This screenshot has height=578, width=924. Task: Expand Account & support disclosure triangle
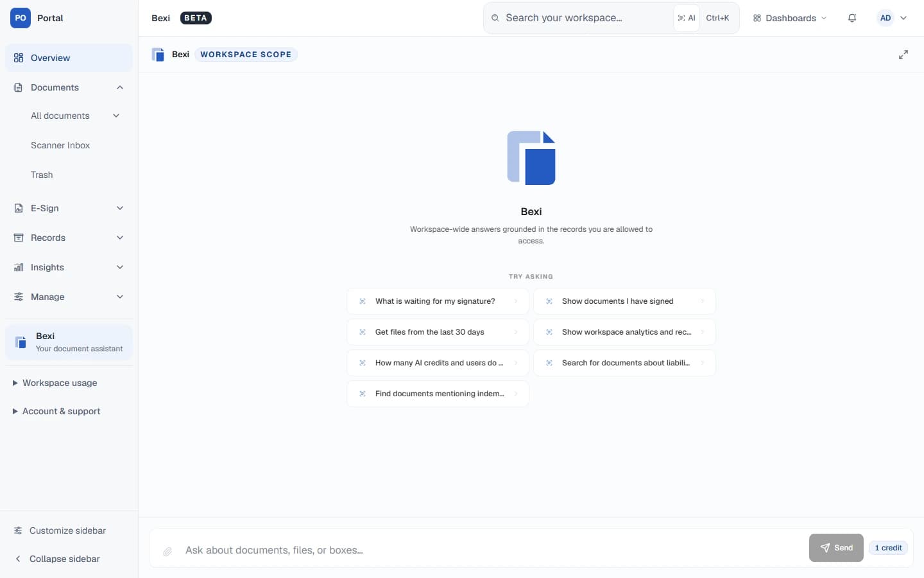[15, 411]
